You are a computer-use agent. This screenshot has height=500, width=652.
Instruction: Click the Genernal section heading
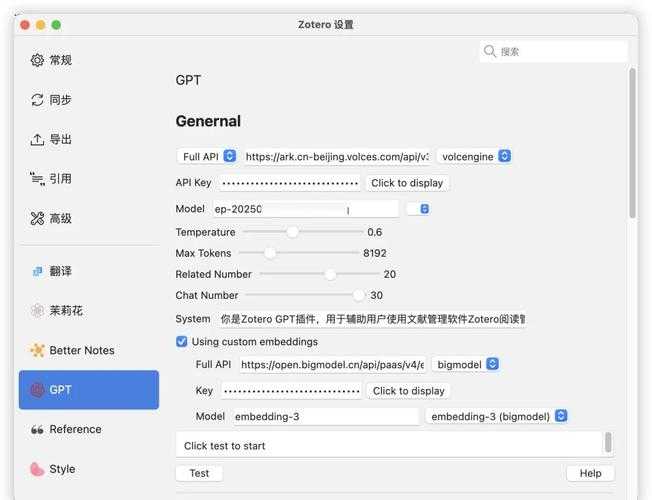pyautogui.click(x=208, y=121)
